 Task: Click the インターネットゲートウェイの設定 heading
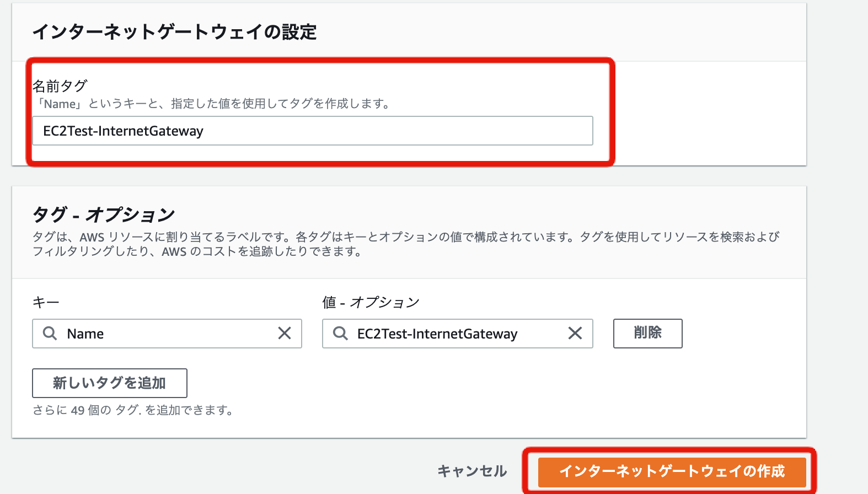pos(175,32)
